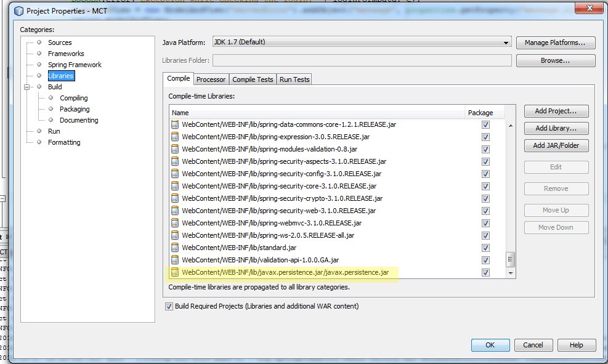
Task: Uncheck Package for standard.jar
Action: pos(485,248)
